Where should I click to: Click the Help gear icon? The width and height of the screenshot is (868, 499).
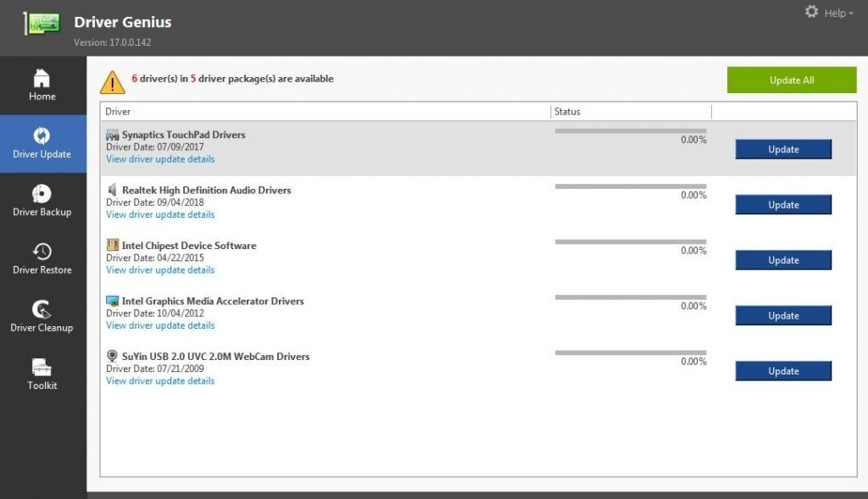[811, 13]
